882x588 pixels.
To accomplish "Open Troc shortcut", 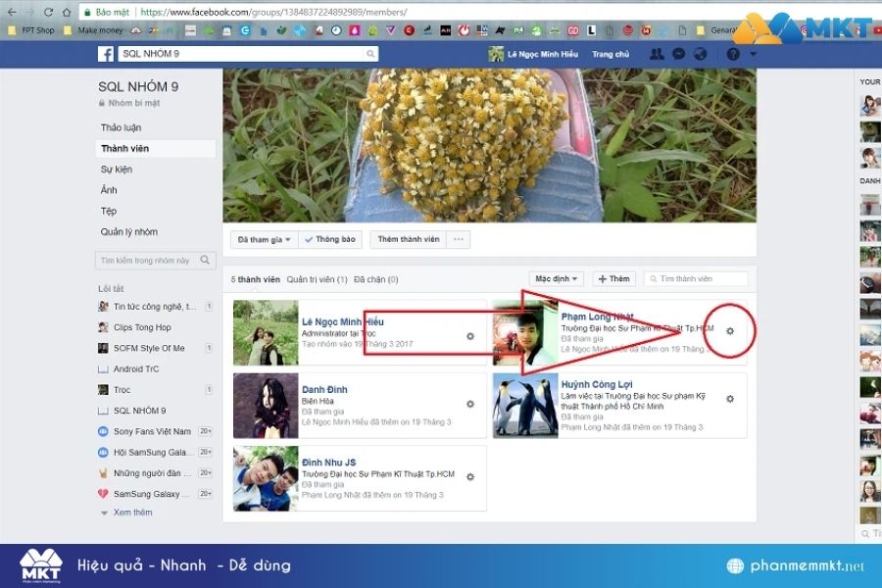I will point(115,390).
